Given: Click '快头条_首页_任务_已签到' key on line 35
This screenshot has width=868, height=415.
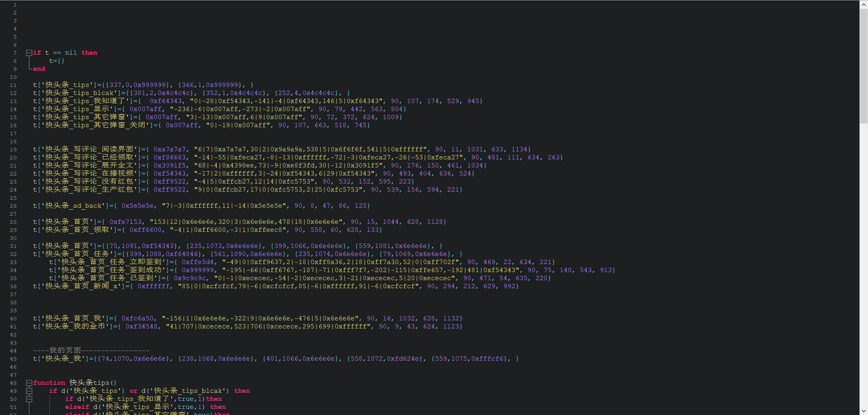Looking at the screenshot, I should [107, 278].
